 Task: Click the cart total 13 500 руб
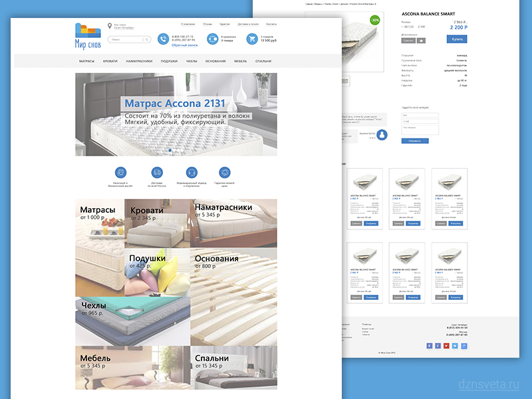click(x=269, y=41)
